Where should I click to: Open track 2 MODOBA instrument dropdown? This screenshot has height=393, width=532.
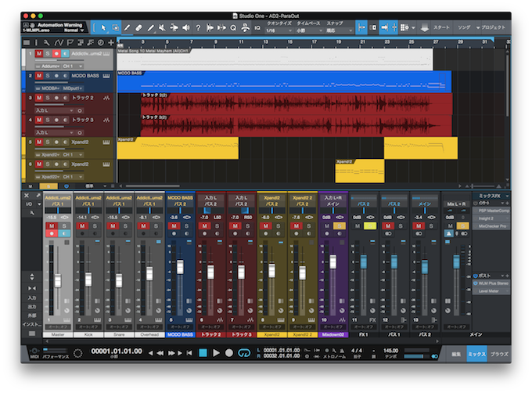[48, 88]
